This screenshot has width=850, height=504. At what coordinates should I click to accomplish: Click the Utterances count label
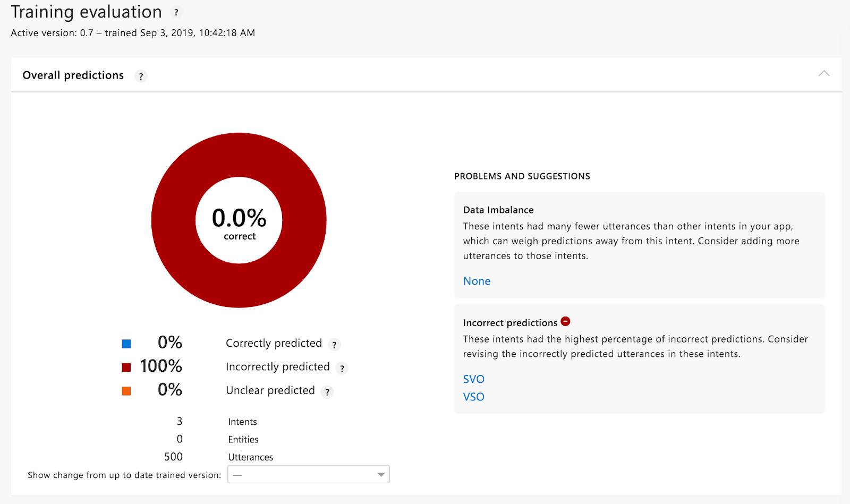(251, 457)
